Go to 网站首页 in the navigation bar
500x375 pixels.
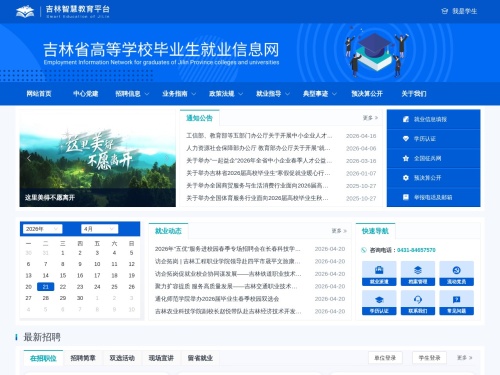tap(39, 94)
